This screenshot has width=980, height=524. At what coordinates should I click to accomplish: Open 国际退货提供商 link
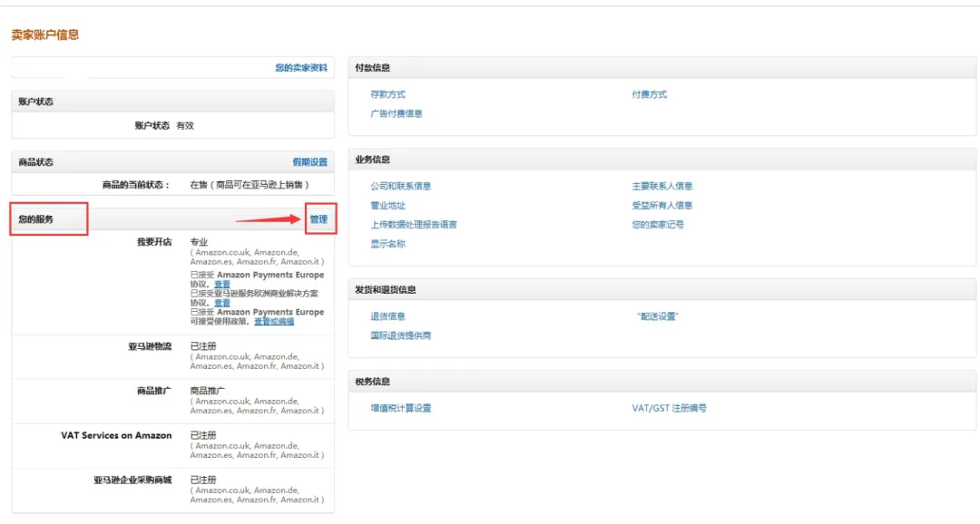(401, 335)
